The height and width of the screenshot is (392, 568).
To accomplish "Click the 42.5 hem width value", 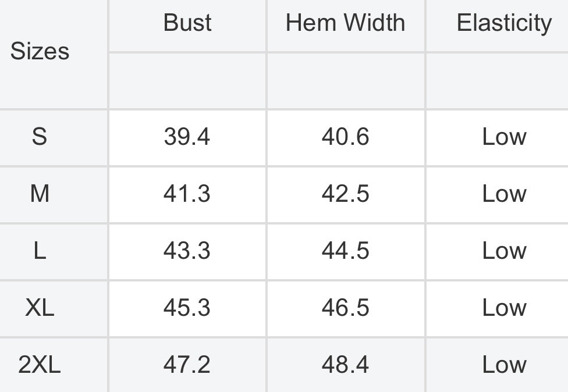I will (346, 194).
